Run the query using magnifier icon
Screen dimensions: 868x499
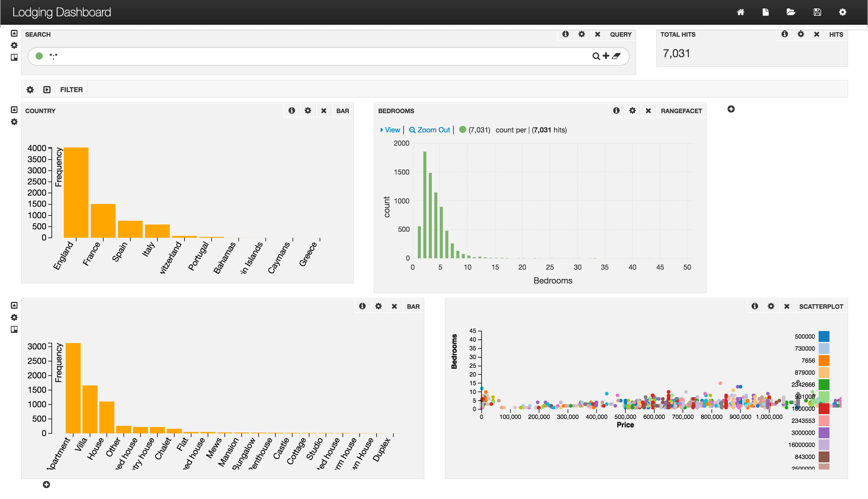click(x=596, y=56)
